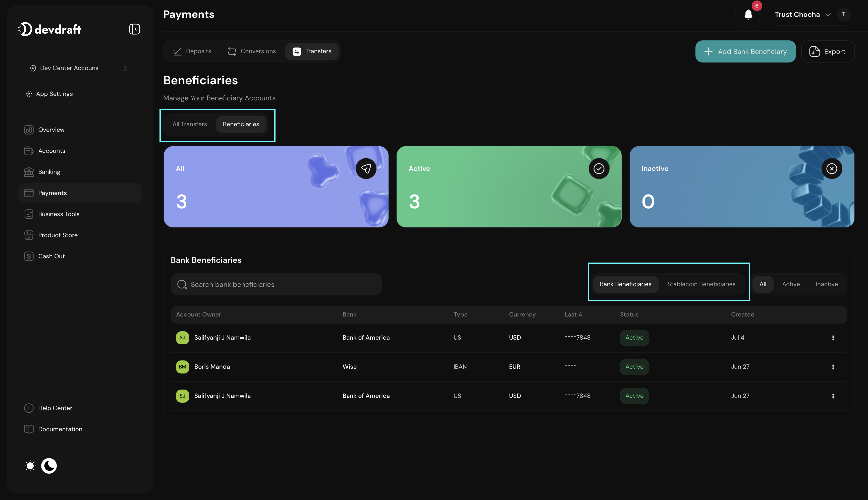Filter beneficiaries by Active status
The height and width of the screenshot is (500, 868).
[x=791, y=284]
